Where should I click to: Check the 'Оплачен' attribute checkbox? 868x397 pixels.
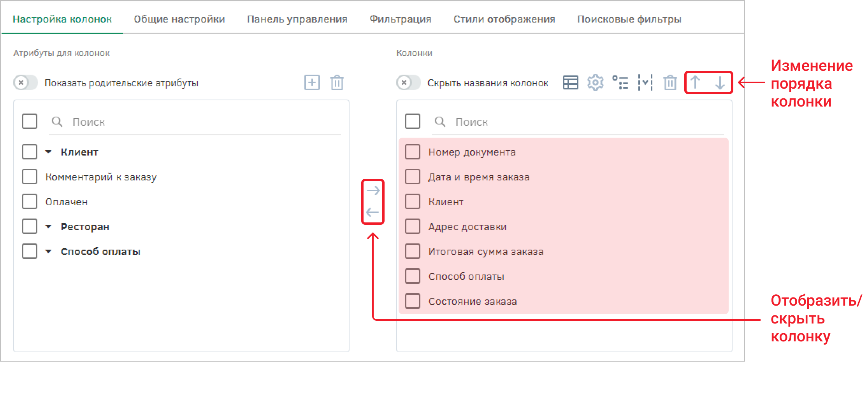(x=30, y=202)
